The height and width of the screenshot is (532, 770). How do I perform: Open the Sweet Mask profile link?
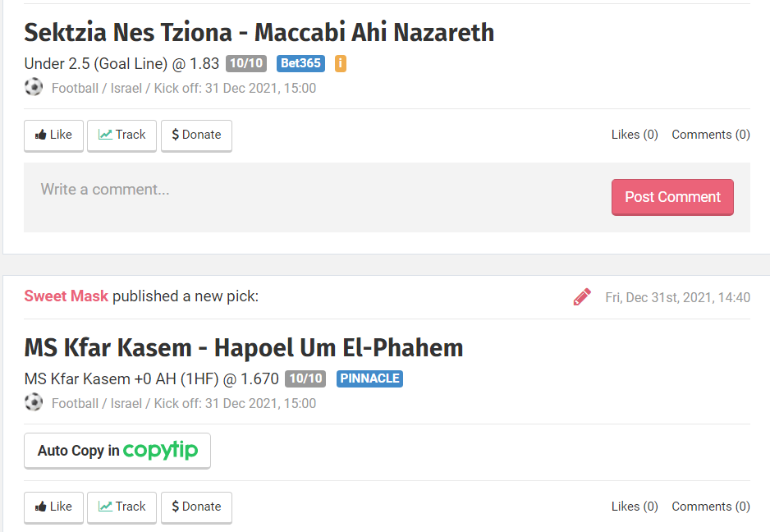[66, 296]
